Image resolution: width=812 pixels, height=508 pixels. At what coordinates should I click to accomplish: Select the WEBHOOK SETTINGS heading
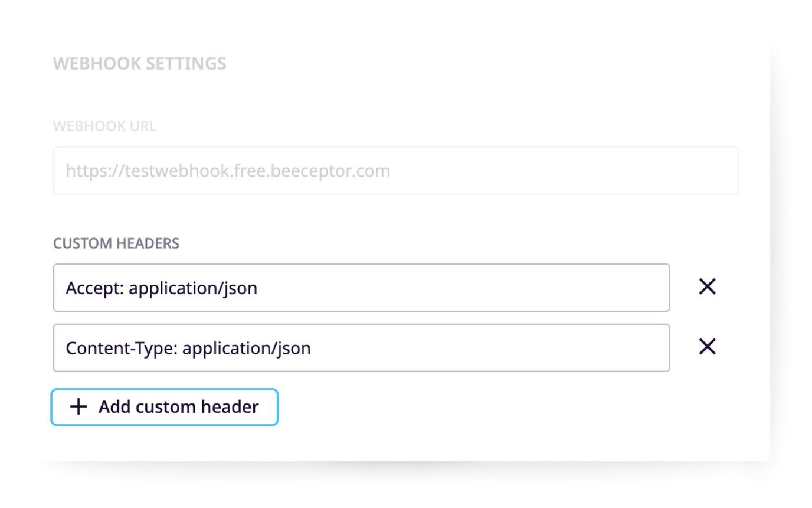click(139, 63)
